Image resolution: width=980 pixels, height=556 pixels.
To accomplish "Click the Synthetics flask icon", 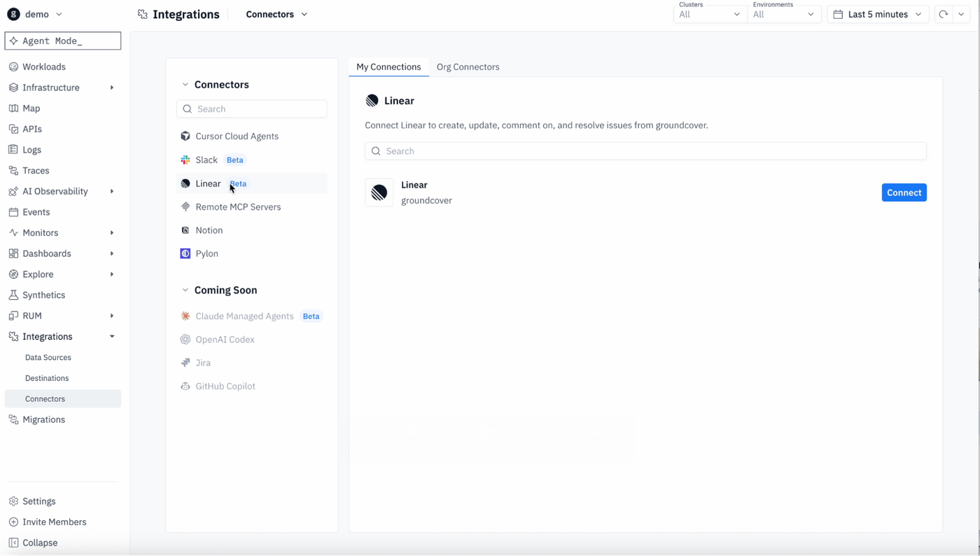I will point(13,295).
